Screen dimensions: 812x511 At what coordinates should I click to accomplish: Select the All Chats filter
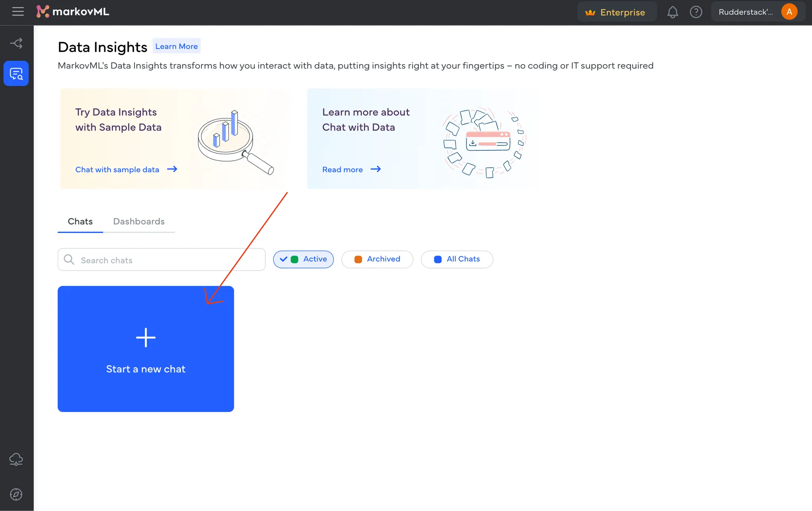click(457, 259)
